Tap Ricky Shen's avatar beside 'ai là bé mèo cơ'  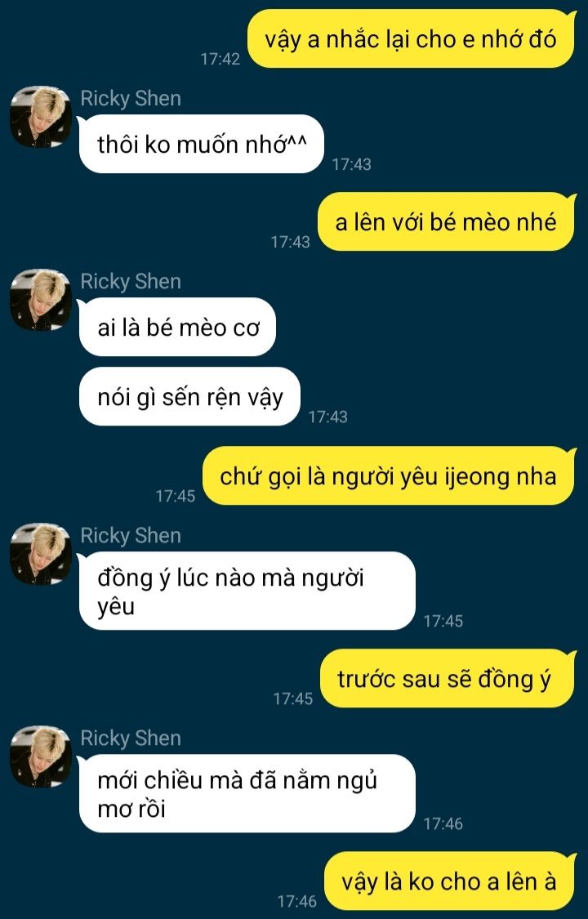pyautogui.click(x=40, y=300)
